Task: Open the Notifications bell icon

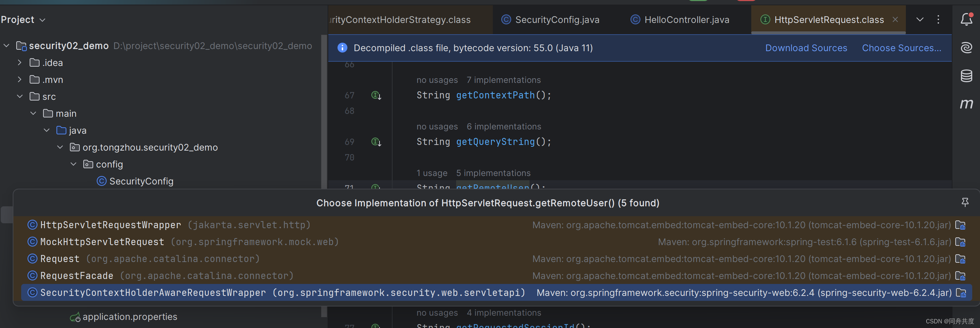Action: (x=966, y=19)
